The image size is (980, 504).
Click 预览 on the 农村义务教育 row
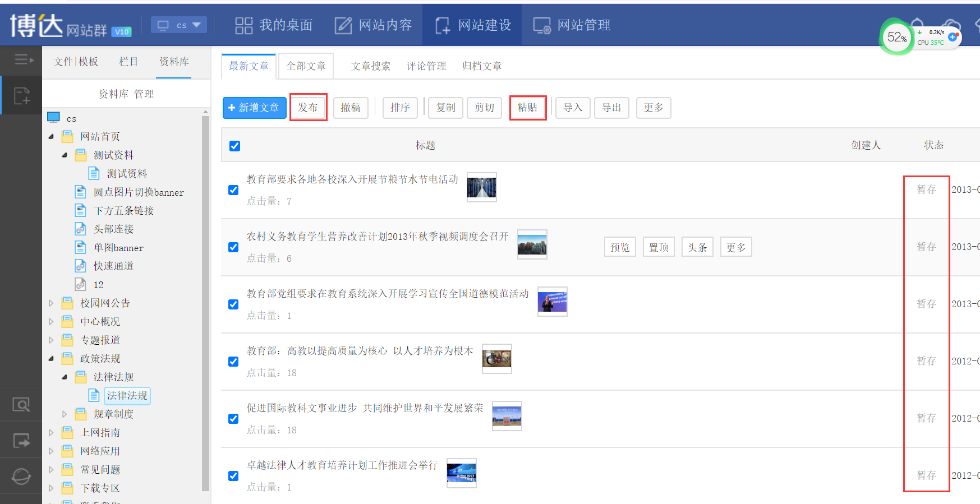tap(620, 247)
